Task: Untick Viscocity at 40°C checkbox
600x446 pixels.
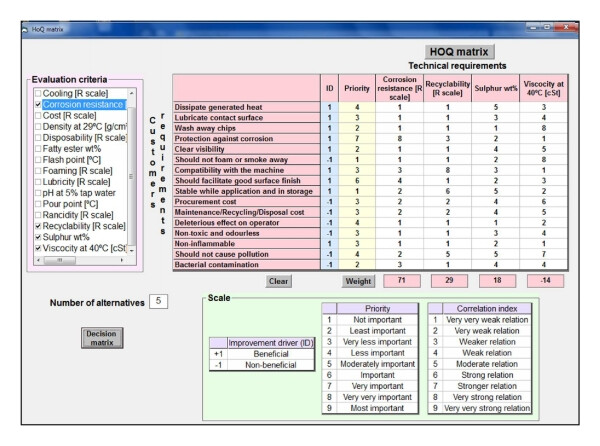Action: point(38,248)
